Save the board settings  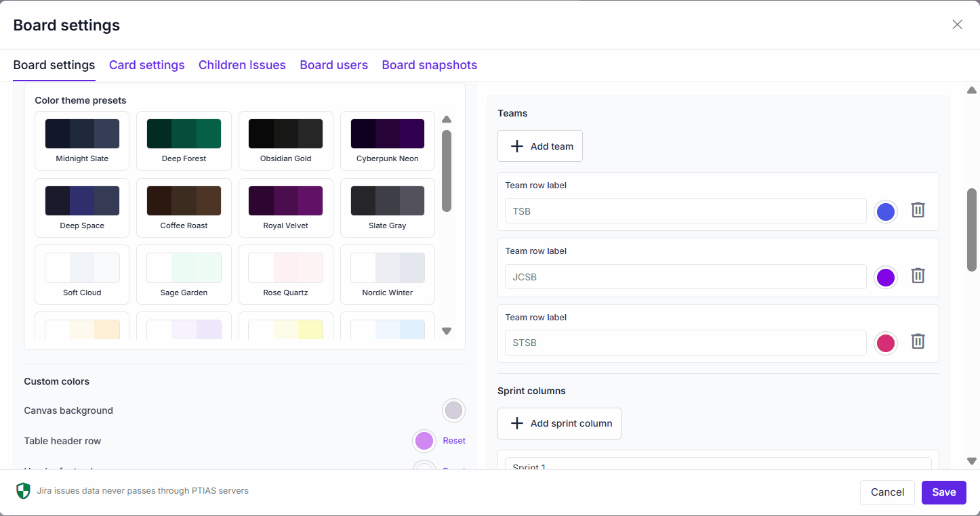943,492
